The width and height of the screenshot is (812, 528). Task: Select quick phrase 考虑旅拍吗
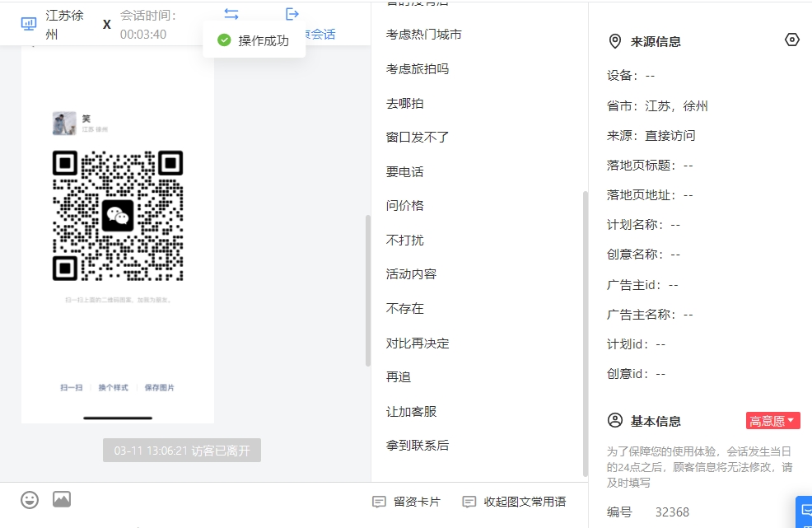point(418,69)
